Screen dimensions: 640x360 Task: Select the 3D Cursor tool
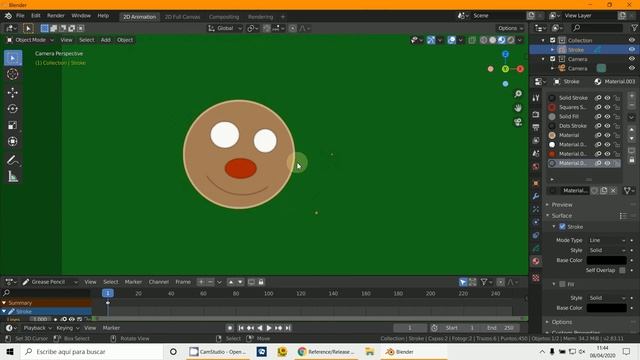pos(13,74)
